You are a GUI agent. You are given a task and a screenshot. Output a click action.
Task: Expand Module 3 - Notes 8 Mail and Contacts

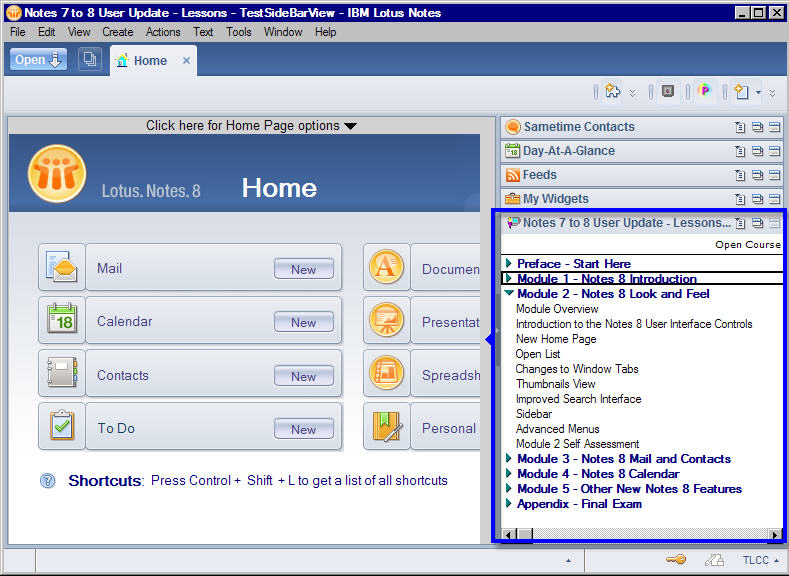click(x=509, y=458)
